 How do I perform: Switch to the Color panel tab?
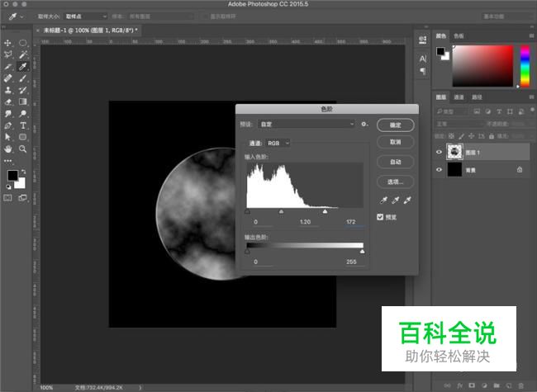[441, 36]
